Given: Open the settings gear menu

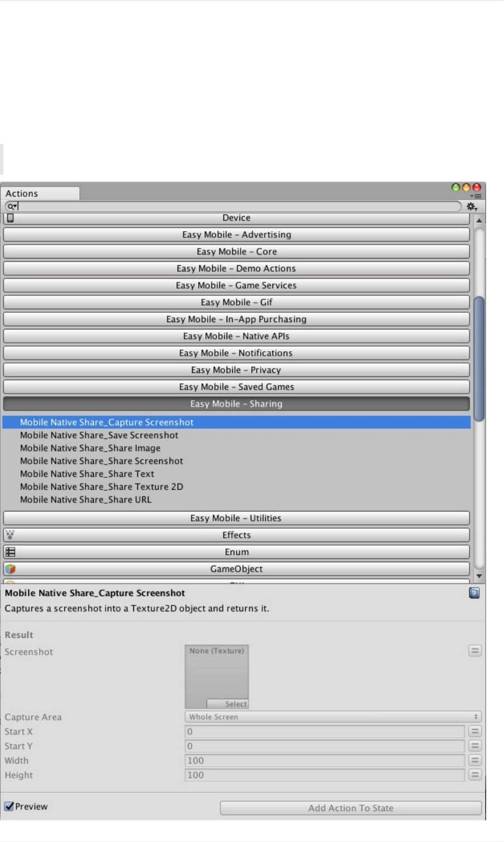Looking at the screenshot, I should pyautogui.click(x=472, y=207).
